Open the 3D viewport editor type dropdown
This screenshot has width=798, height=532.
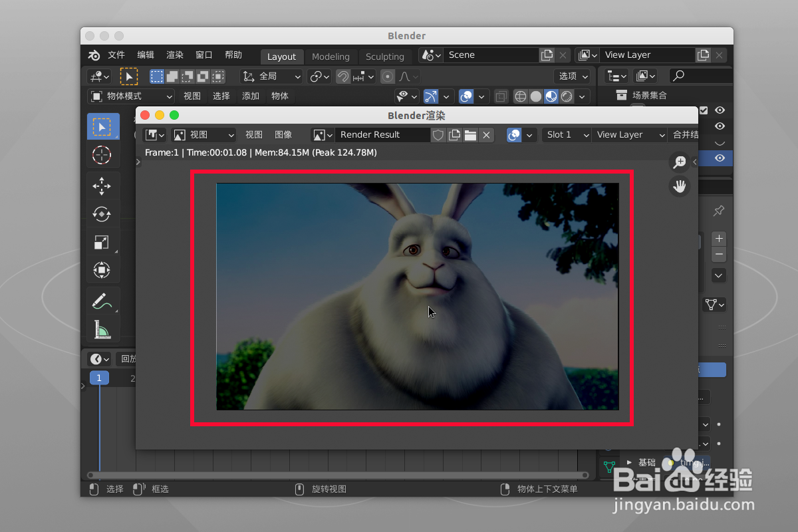click(x=100, y=76)
